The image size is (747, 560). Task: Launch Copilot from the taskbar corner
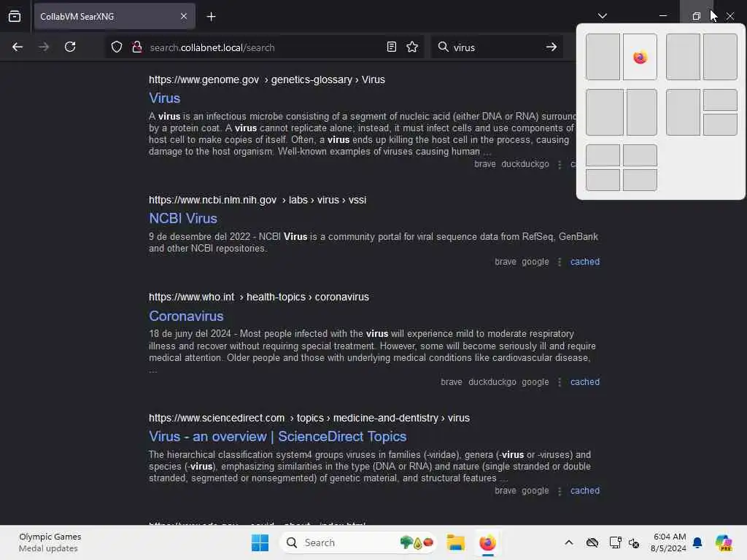coord(724,542)
